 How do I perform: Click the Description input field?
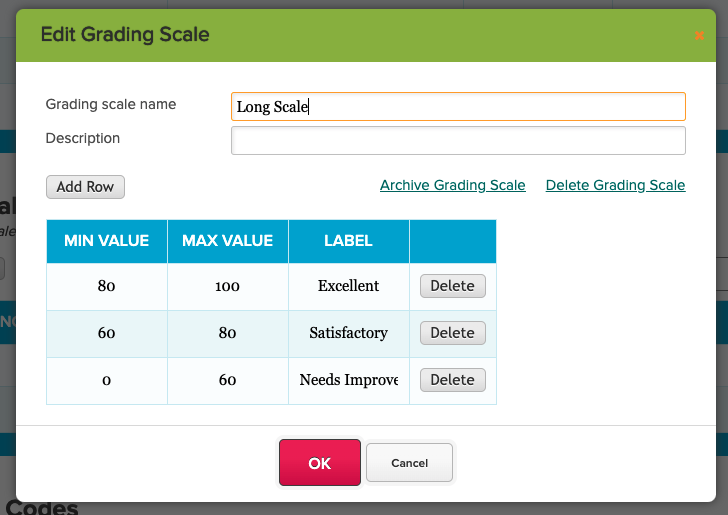(x=458, y=140)
